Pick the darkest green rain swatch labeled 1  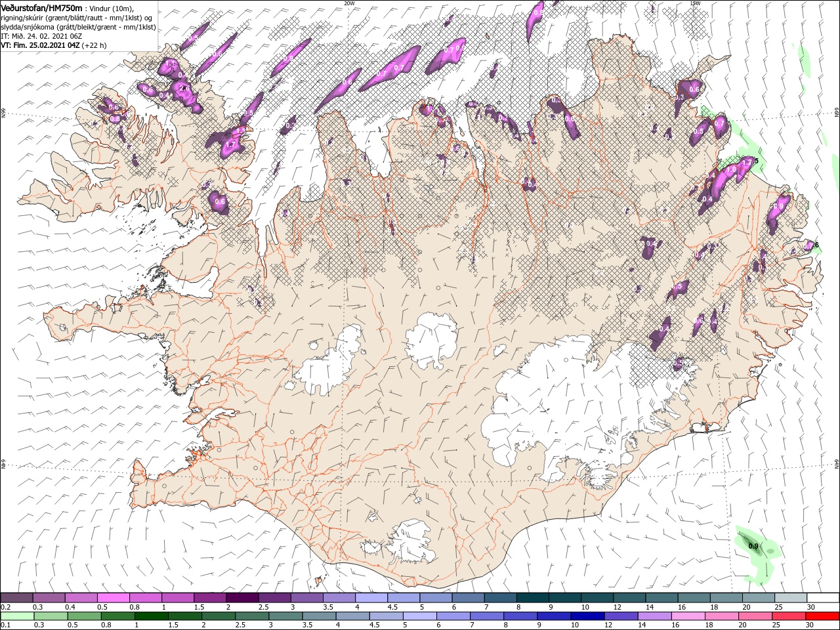pyautogui.click(x=150, y=616)
